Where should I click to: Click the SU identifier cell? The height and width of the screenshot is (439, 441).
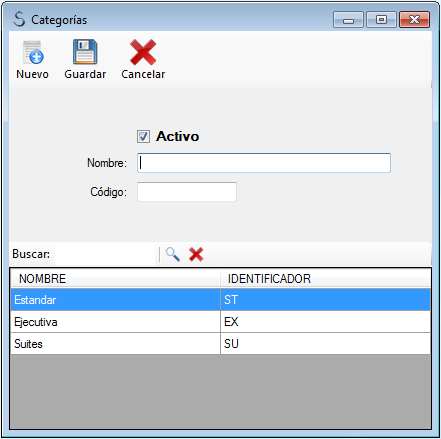325,344
